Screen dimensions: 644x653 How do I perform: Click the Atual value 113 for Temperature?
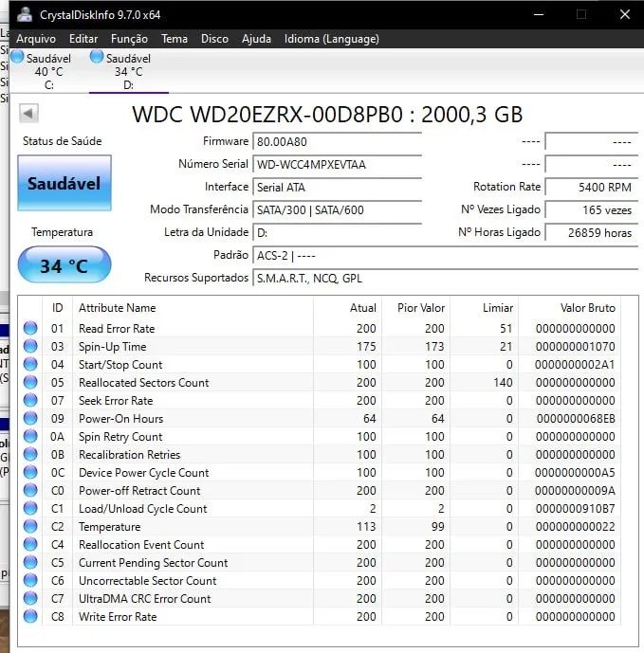click(x=366, y=526)
